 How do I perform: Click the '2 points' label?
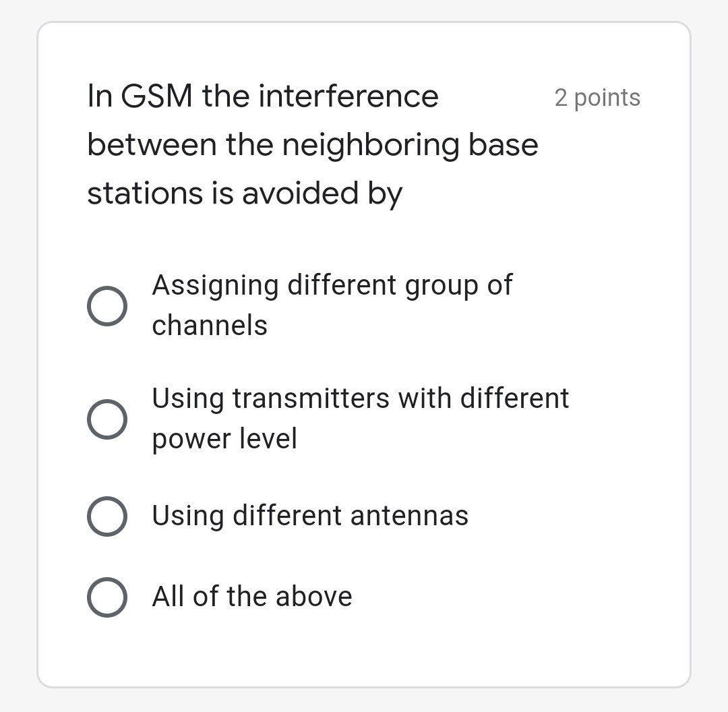597,98
